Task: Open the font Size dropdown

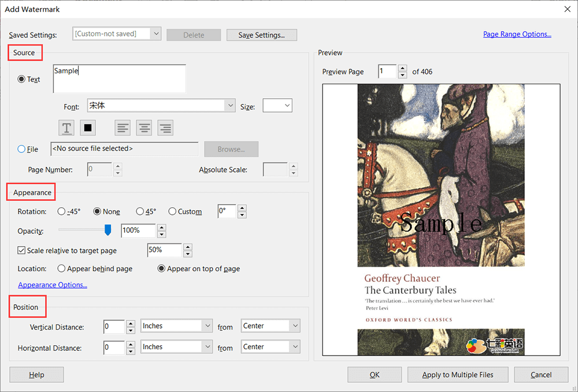Action: click(287, 106)
